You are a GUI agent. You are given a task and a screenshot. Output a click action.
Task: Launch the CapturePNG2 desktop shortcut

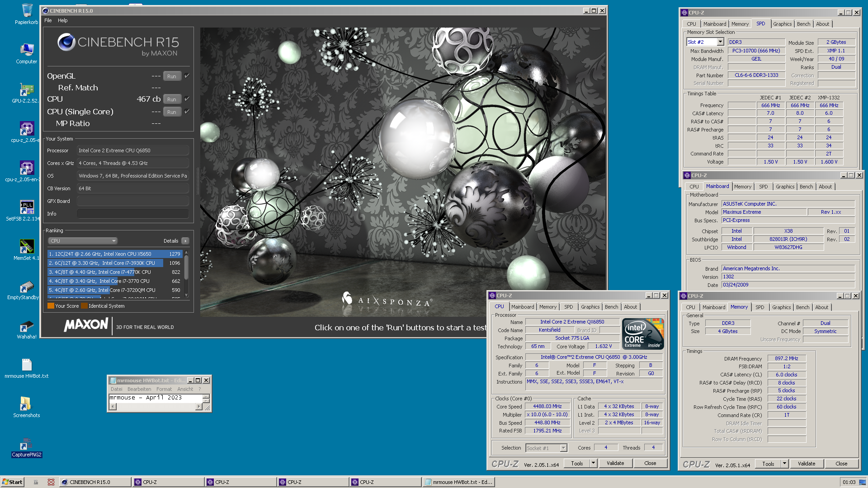coord(27,446)
